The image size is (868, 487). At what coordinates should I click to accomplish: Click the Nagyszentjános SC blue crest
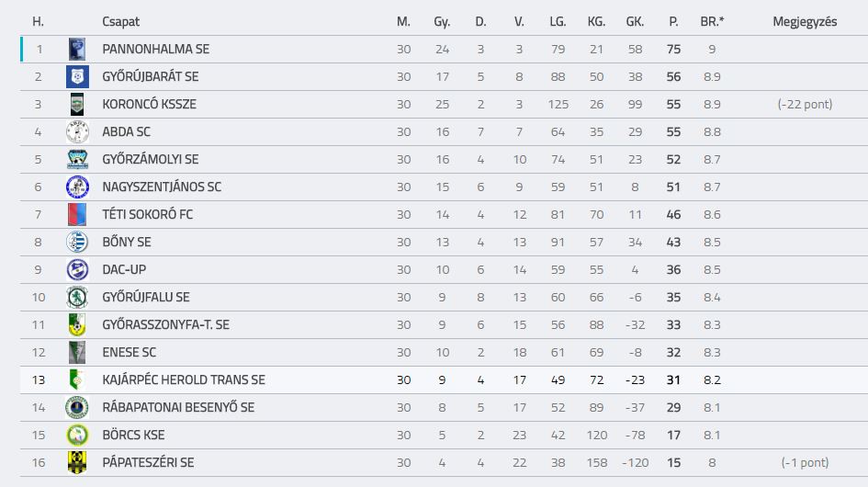click(x=77, y=187)
